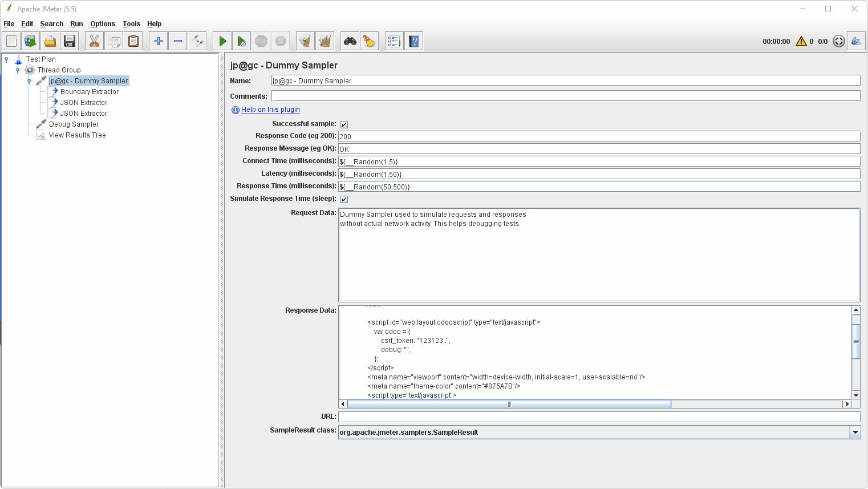Viewport: 868px width, 489px height.
Task: Expand all nodes with plus icon
Action: [x=159, y=41]
